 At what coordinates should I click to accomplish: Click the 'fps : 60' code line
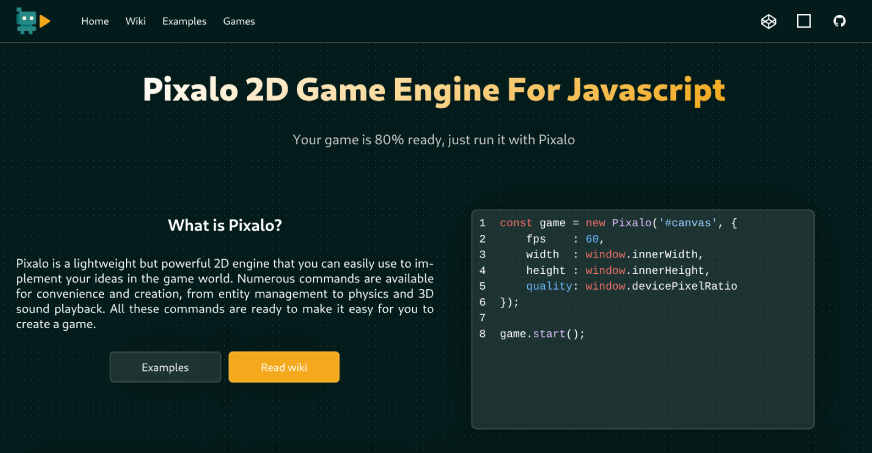565,239
